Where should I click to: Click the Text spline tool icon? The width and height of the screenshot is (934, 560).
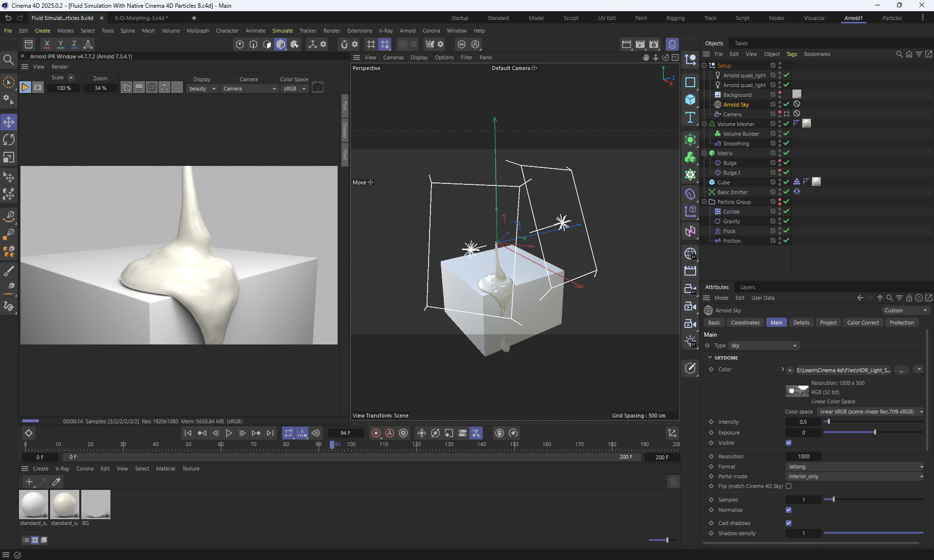tap(690, 117)
